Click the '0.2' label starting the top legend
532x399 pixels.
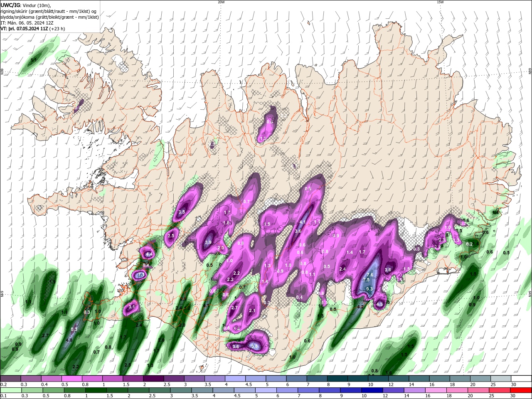click(x=3, y=384)
